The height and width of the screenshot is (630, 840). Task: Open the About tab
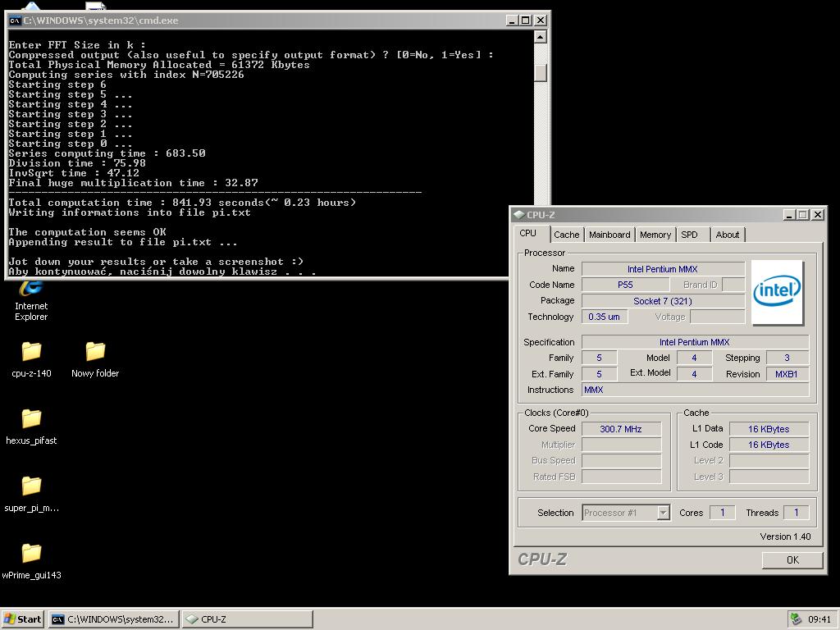point(728,235)
